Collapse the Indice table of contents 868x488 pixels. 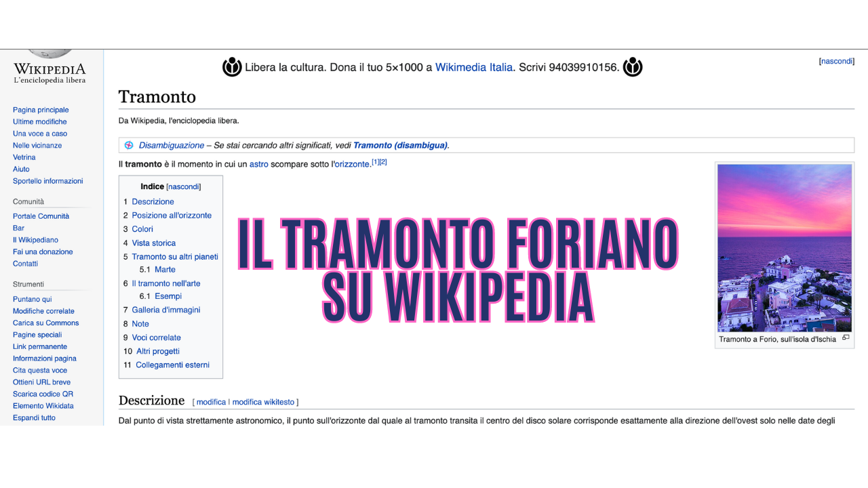(x=184, y=186)
